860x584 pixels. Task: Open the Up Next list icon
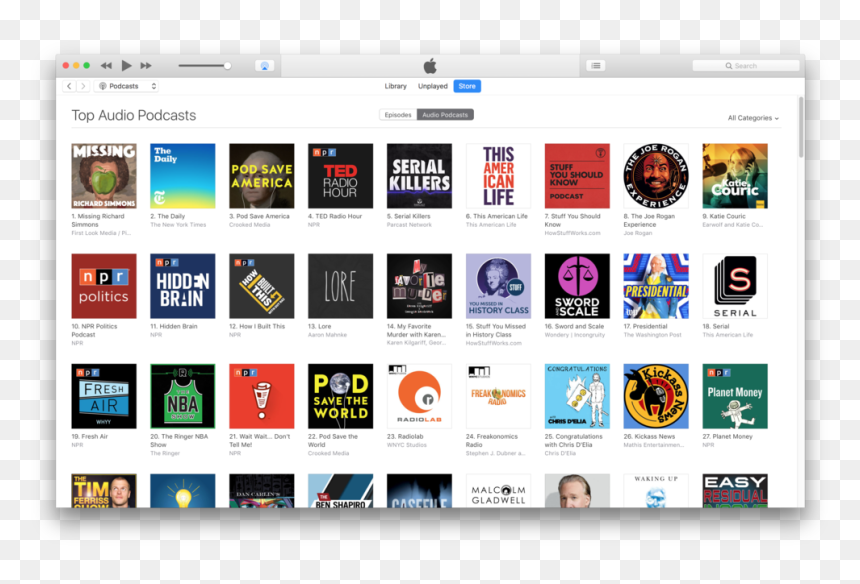pyautogui.click(x=596, y=66)
